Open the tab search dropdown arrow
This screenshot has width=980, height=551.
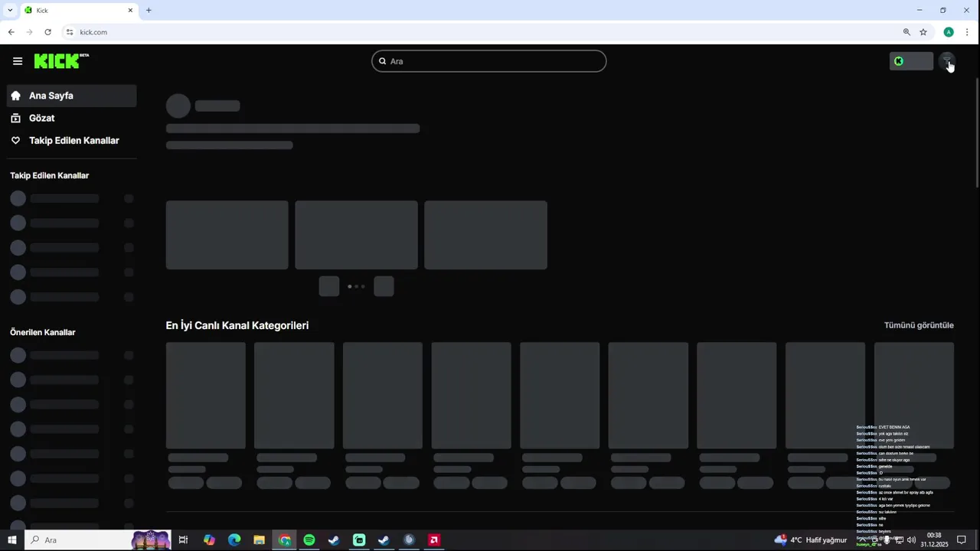(10, 10)
